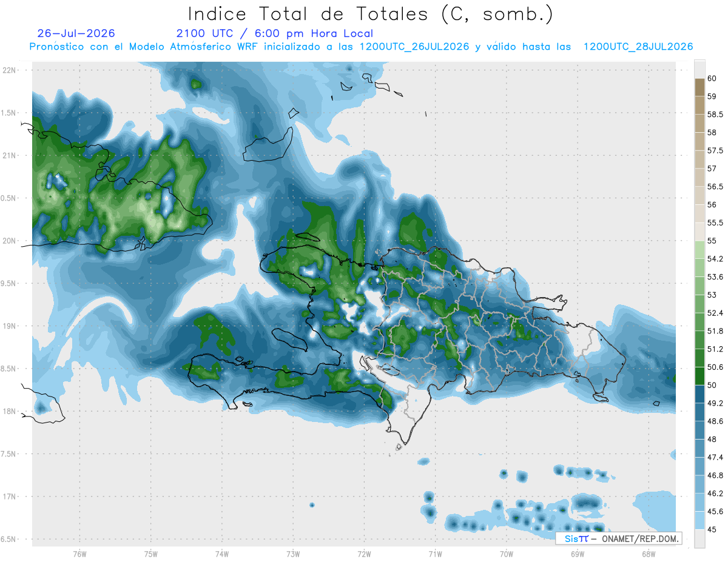The width and height of the screenshot is (728, 562).
Task: Click the "52.4" value on the color scale
Action: coord(715,313)
